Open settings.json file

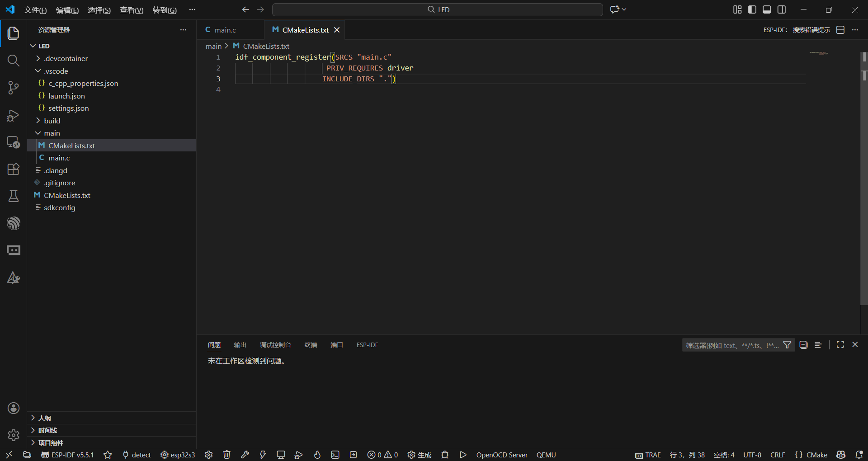tap(112, 108)
